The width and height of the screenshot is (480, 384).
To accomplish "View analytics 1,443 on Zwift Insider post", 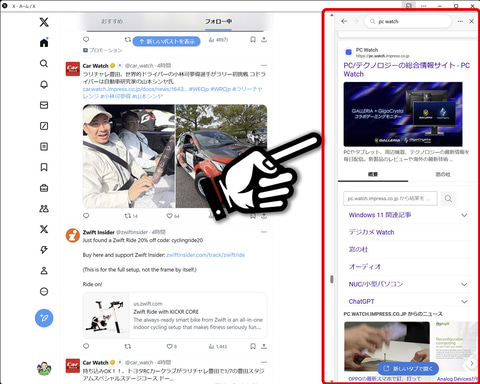I will coord(218,347).
